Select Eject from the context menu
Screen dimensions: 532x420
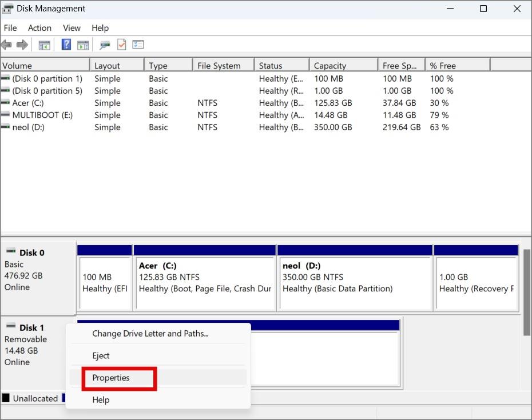(x=158, y=355)
